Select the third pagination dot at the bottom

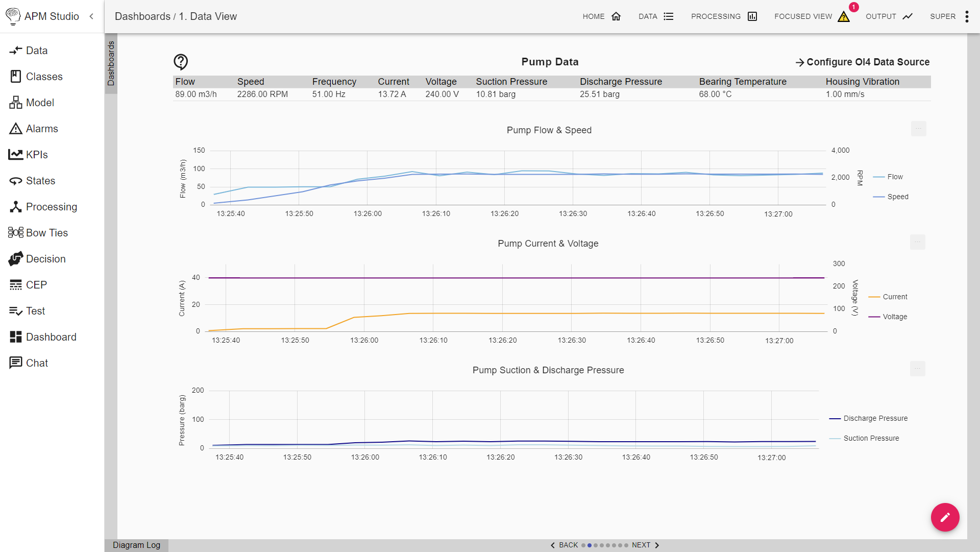pos(596,545)
